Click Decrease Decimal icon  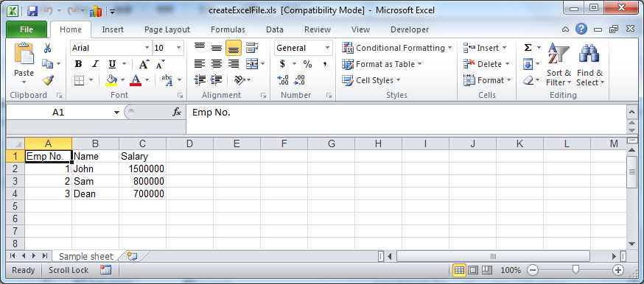[x=299, y=80]
